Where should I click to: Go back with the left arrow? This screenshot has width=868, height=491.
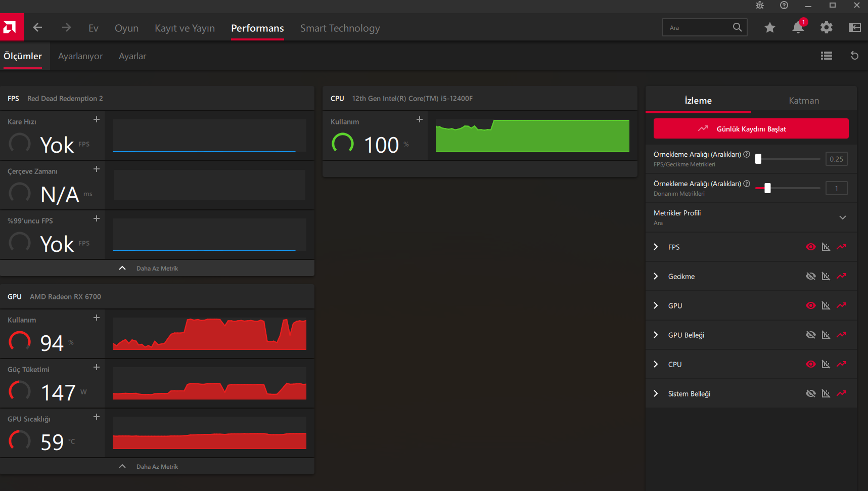tap(37, 28)
